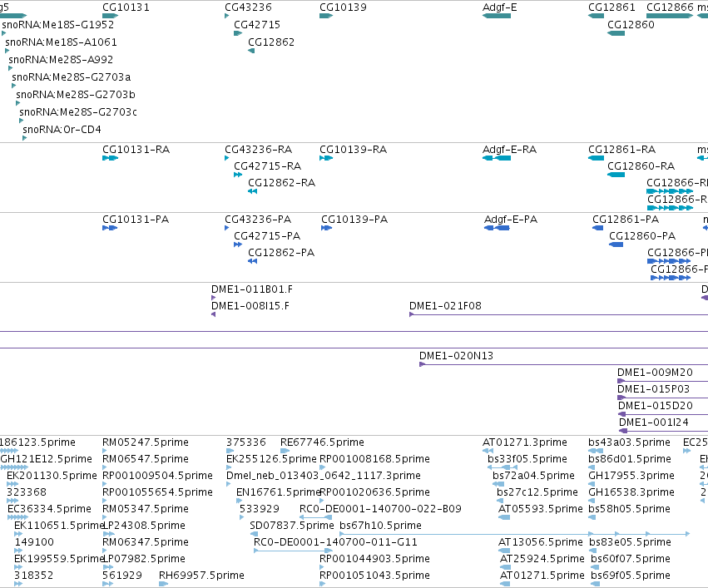Click BAC end DME1-008I15.F
The width and height of the screenshot is (708, 588).
tap(250, 306)
